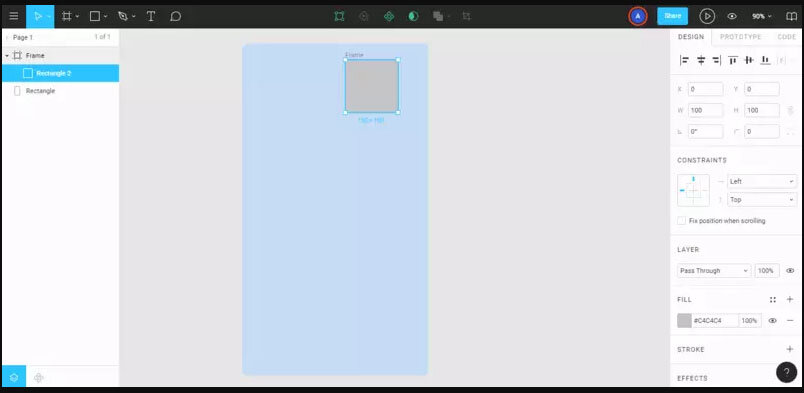Open Move tool dropdown arrow
This screenshot has height=393, width=804.
(x=49, y=16)
